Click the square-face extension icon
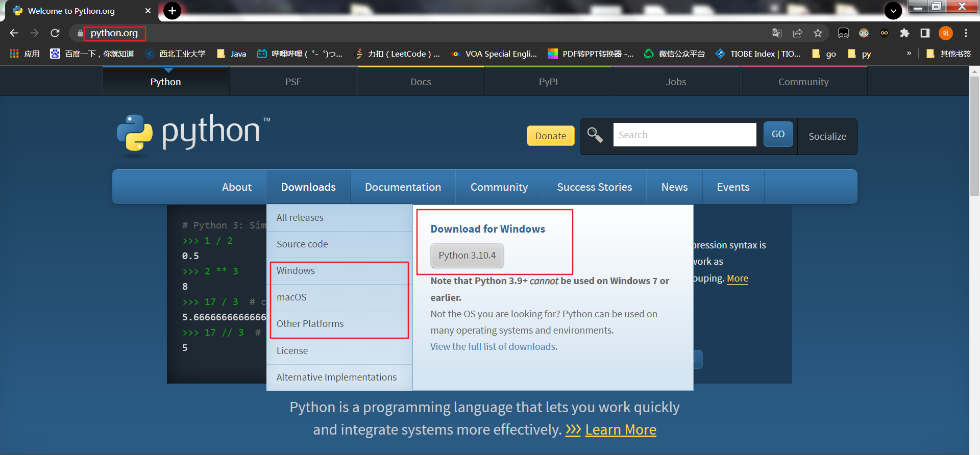Viewport: 980px width, 455px height. pyautogui.click(x=843, y=33)
